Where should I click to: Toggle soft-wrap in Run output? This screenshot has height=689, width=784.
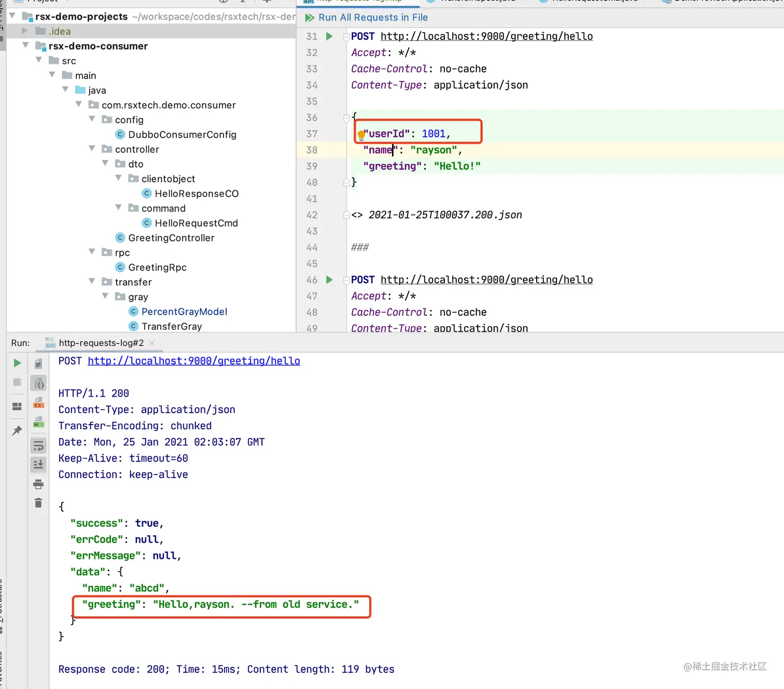[38, 446]
